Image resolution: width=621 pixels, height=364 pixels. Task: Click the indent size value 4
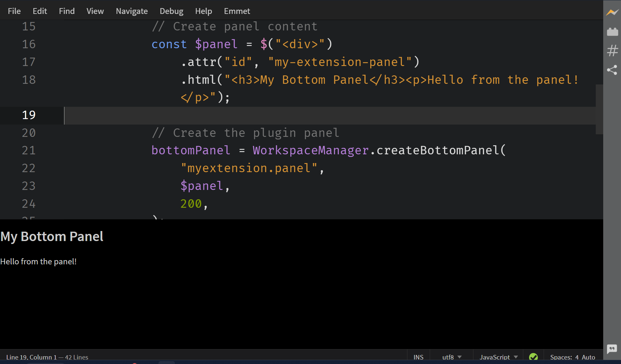tap(577, 357)
